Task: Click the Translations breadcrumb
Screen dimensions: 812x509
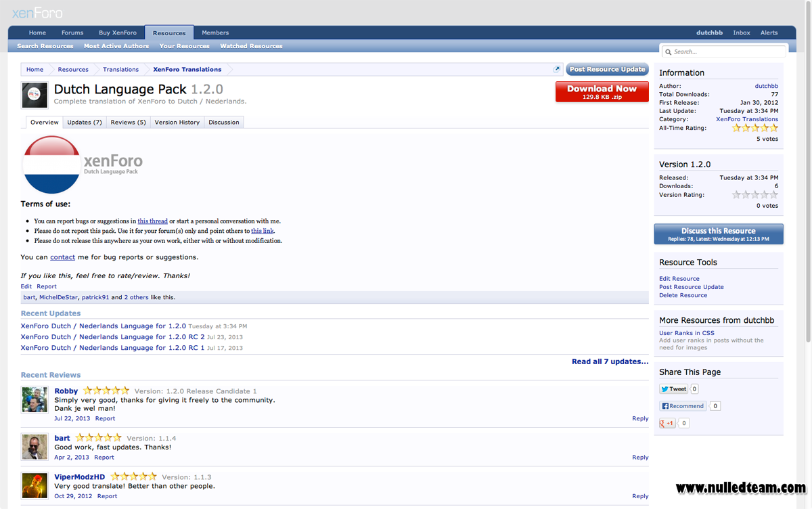Action: tap(120, 69)
